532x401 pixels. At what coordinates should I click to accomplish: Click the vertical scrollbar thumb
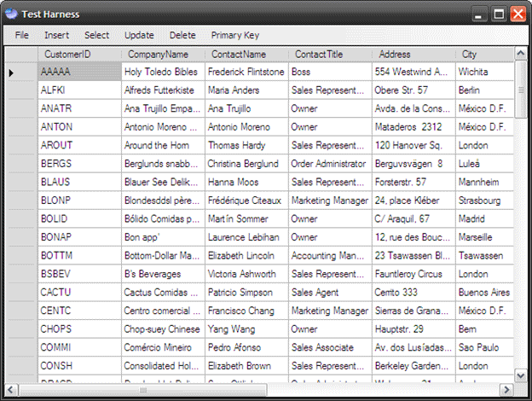click(x=520, y=90)
